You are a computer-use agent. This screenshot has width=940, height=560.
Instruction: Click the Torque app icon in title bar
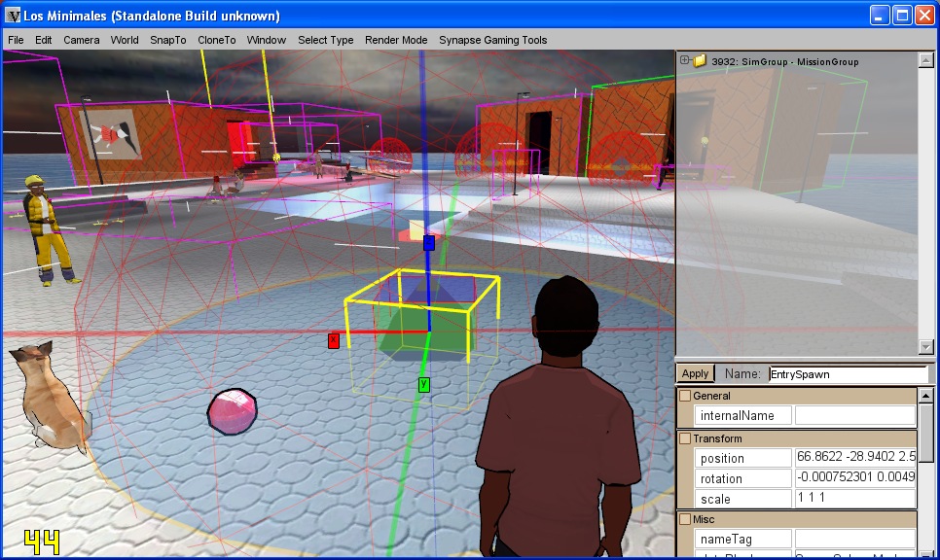13,16
